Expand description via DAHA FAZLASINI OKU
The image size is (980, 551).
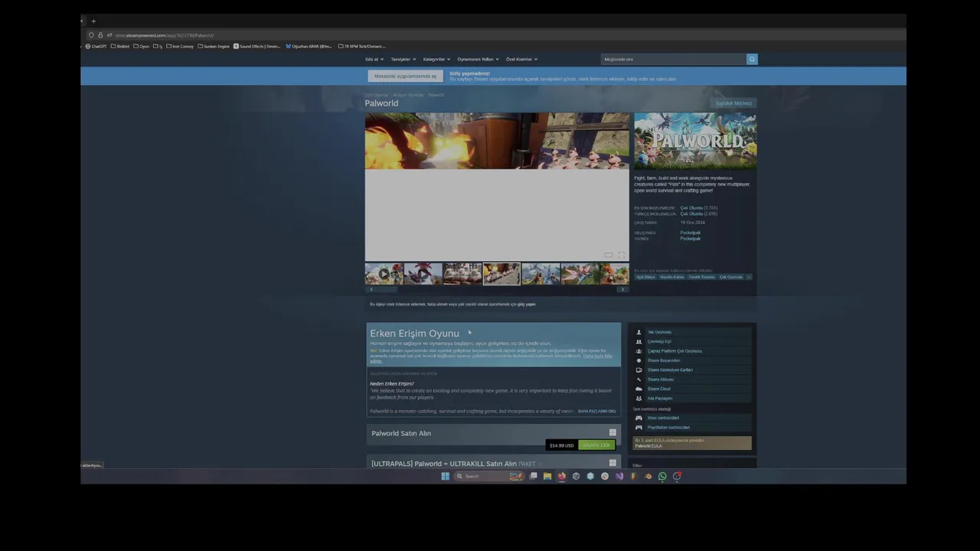pos(596,411)
